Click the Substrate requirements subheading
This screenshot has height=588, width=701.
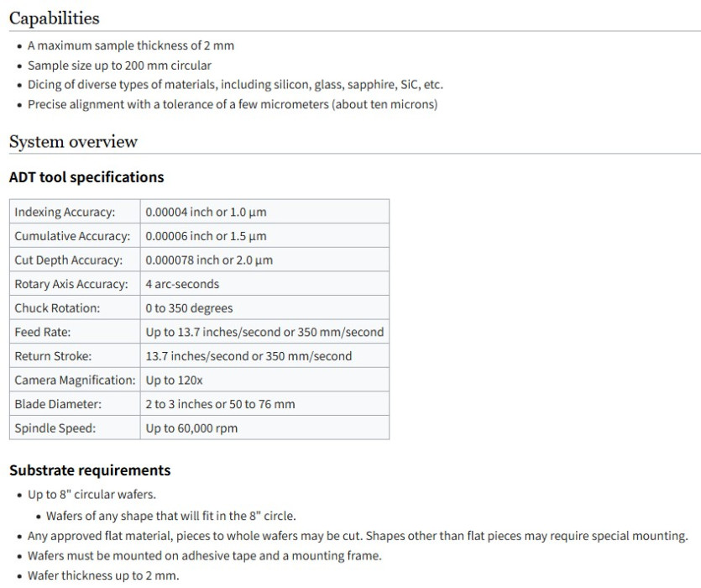point(90,470)
